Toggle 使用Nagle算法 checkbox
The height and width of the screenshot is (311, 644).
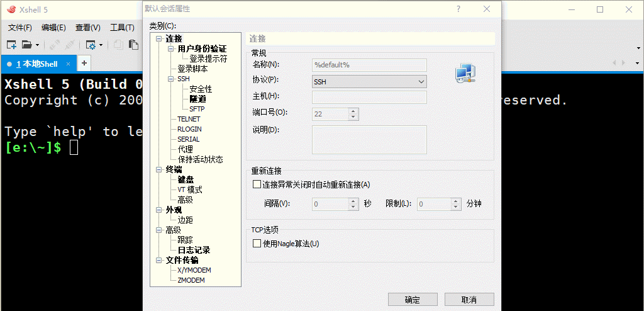[257, 244]
